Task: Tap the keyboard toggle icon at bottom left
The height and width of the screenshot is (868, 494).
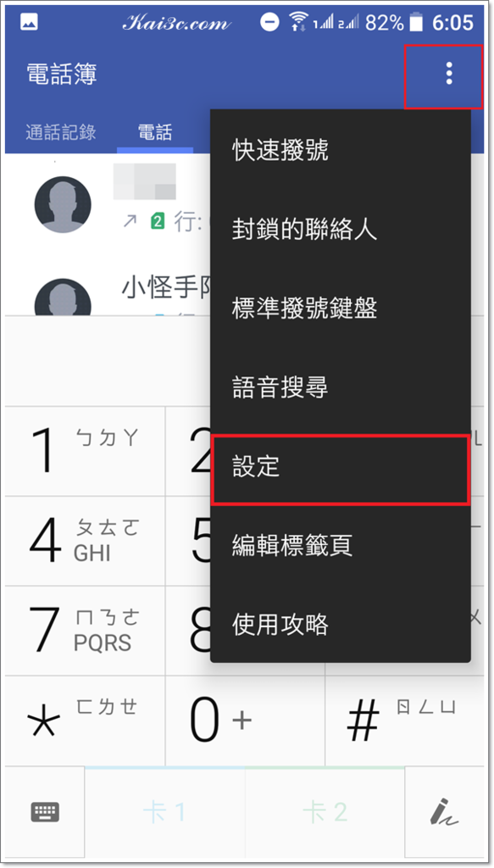Action: (x=45, y=811)
